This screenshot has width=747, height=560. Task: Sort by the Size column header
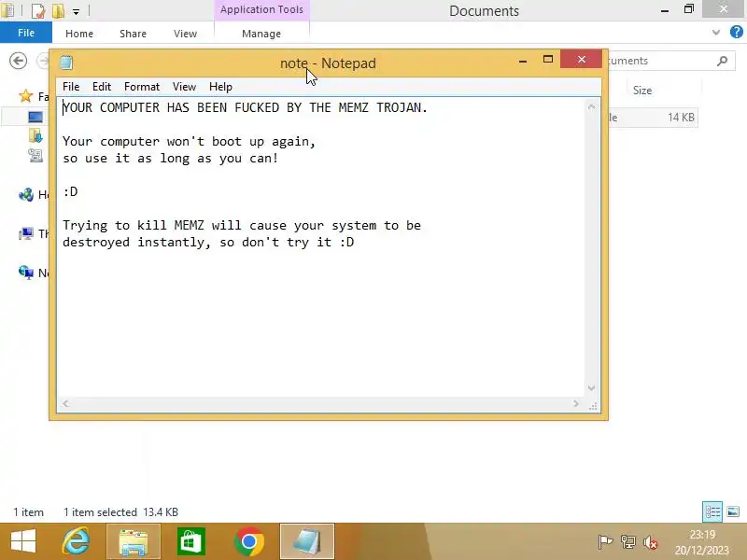click(642, 91)
